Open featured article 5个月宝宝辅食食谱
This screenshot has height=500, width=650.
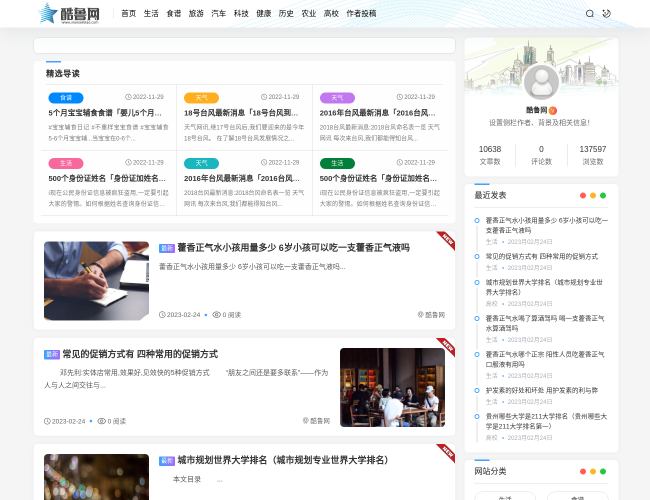pyautogui.click(x=105, y=113)
